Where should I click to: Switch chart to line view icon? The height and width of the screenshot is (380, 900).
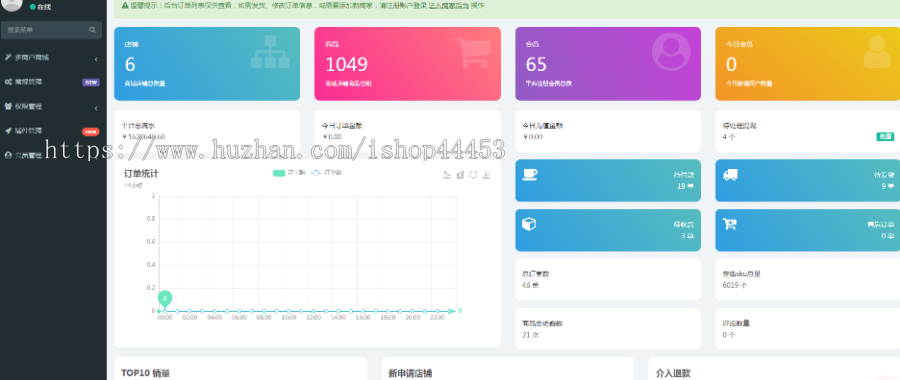coord(447,175)
